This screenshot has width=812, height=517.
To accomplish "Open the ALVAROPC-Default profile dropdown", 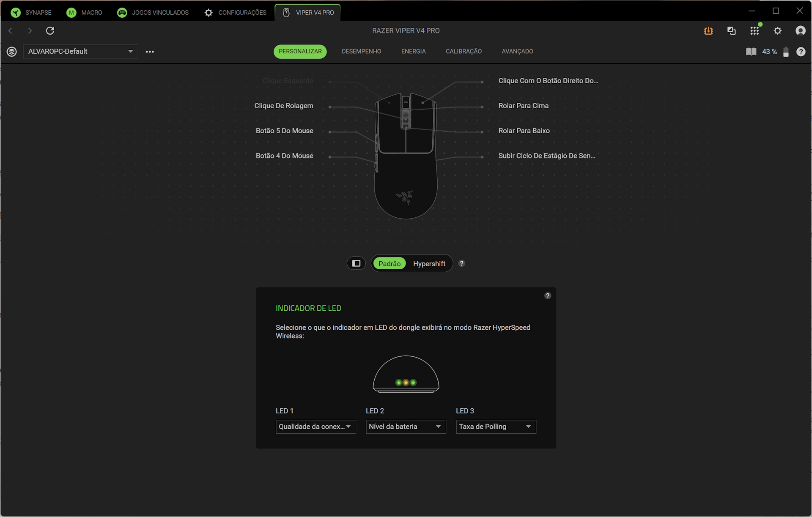I will 80,51.
